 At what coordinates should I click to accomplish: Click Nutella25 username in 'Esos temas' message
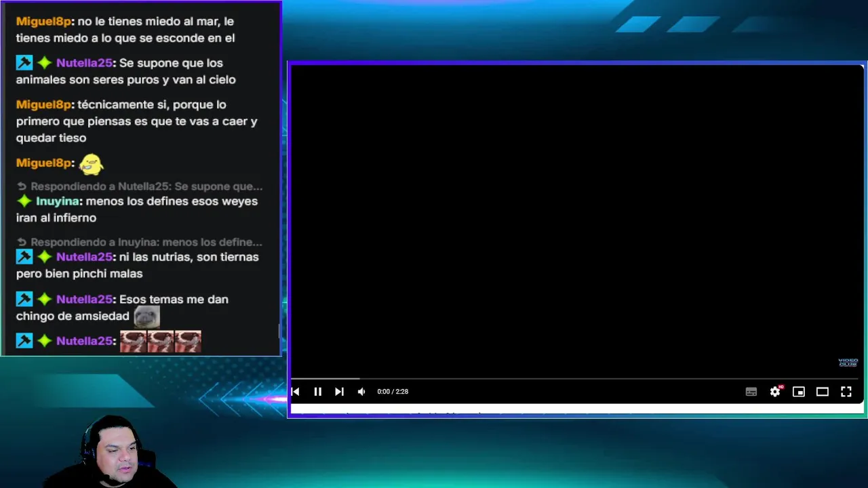(x=84, y=299)
